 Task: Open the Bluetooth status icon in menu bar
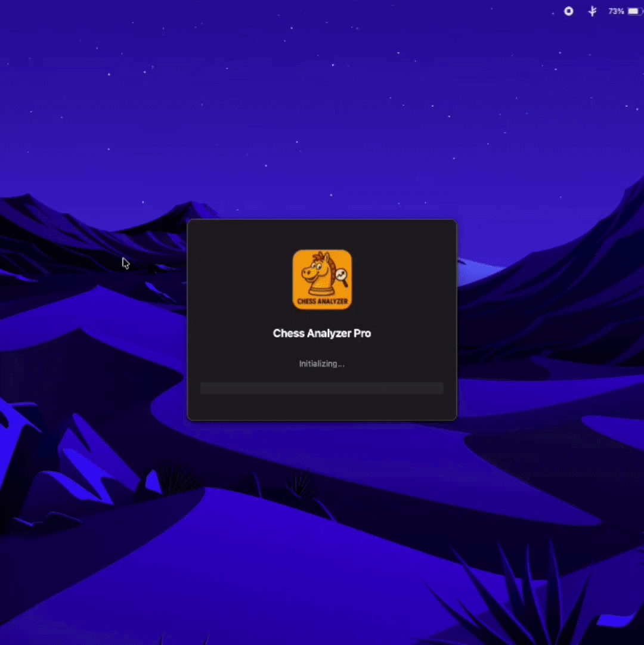tap(592, 11)
